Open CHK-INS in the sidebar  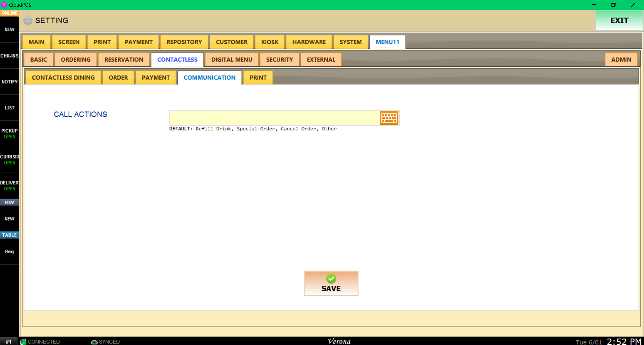(x=9, y=56)
